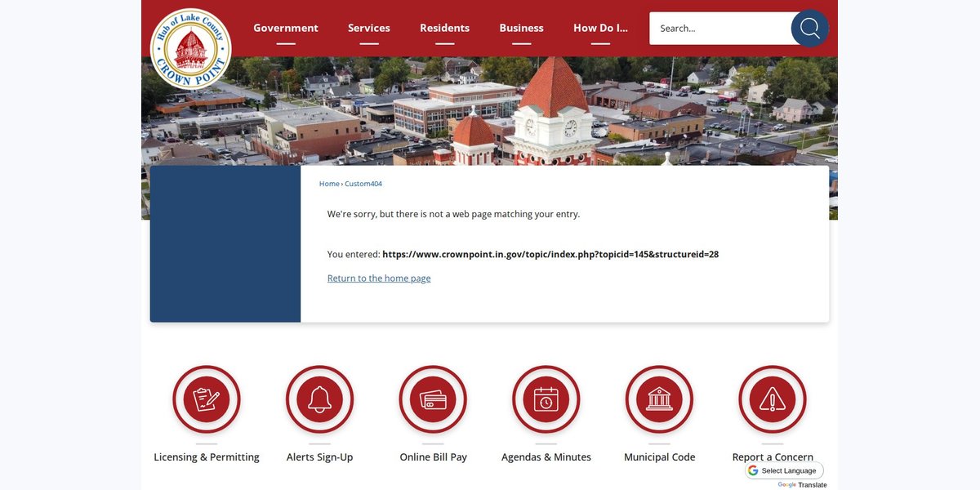
Task: Follow the Return to the home page link
Action: click(379, 278)
